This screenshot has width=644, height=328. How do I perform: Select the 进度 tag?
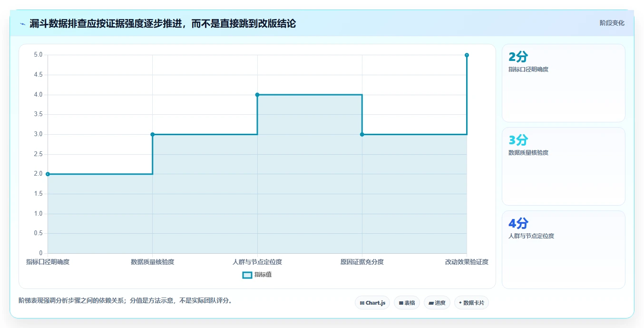[x=437, y=303]
